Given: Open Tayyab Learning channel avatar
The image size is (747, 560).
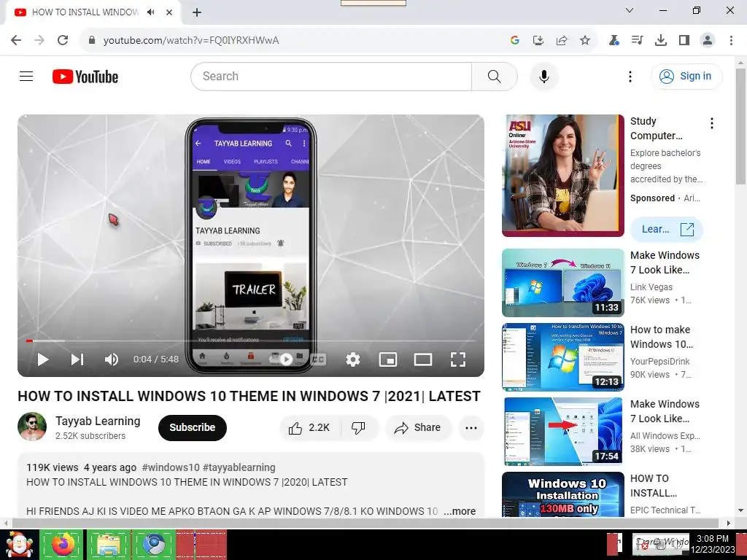Looking at the screenshot, I should [x=32, y=427].
